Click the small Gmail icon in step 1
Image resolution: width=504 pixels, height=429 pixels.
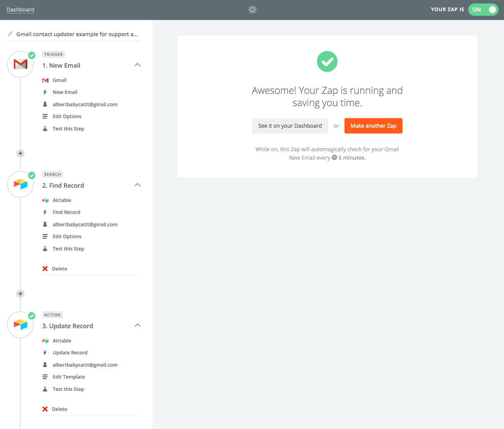(x=45, y=80)
